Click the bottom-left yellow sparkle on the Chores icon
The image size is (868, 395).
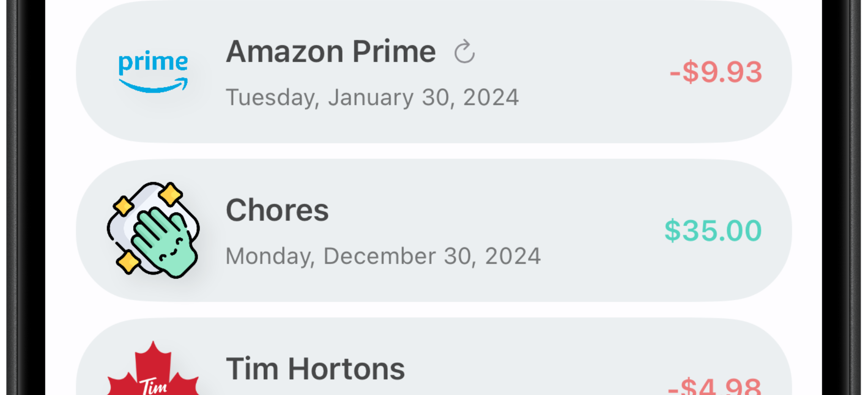coord(128,262)
